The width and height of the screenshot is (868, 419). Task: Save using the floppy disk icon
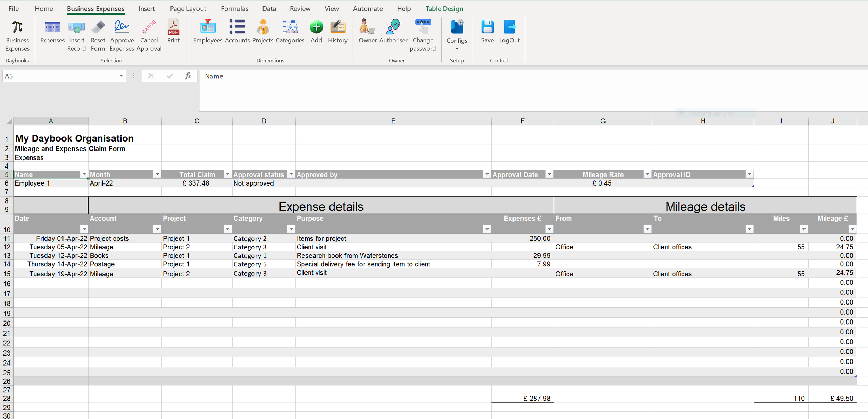[487, 27]
